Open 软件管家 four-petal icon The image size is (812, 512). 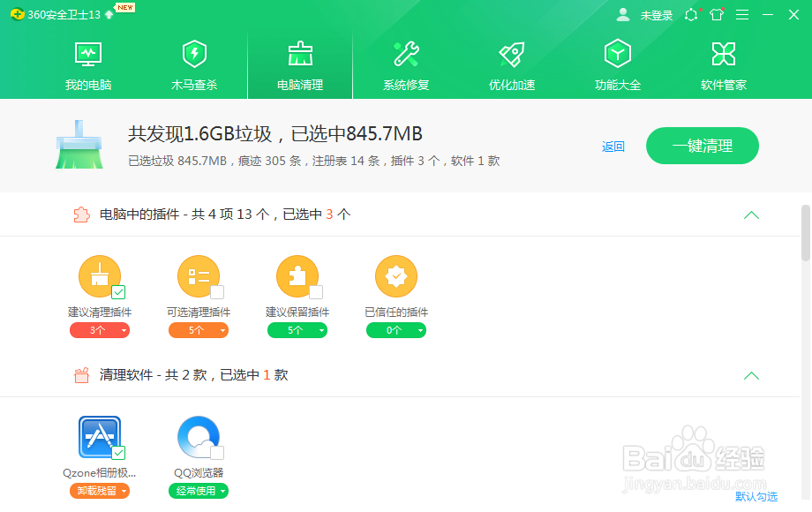pos(724,54)
